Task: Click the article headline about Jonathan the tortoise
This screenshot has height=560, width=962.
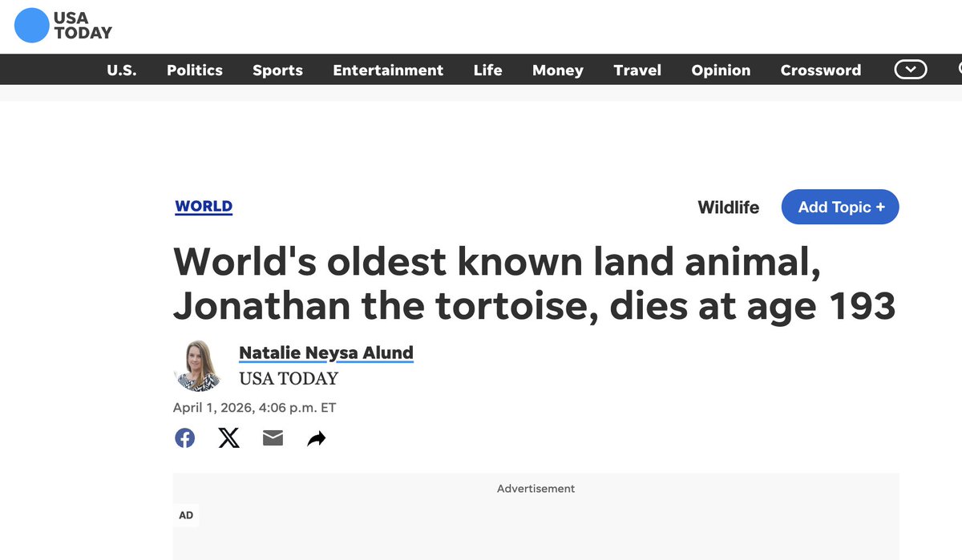Action: pos(534,284)
